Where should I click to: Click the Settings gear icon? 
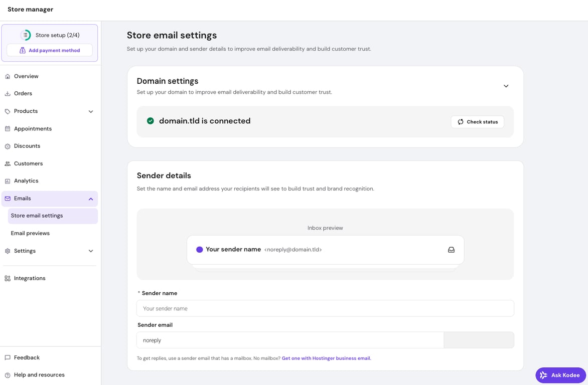tap(8, 251)
